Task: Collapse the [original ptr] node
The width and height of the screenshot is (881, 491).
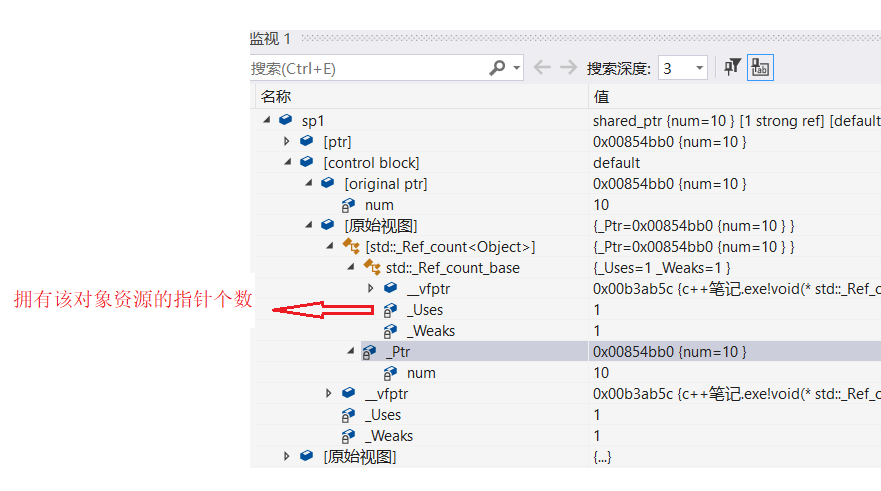Action: (x=308, y=183)
